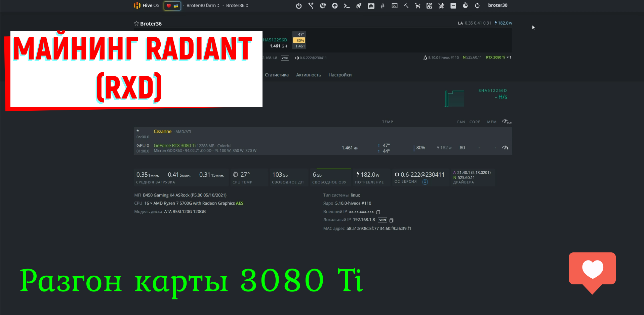This screenshot has width=644, height=315.
Task: Click the GeForce RTX 3080 Ti name
Action: (175, 146)
